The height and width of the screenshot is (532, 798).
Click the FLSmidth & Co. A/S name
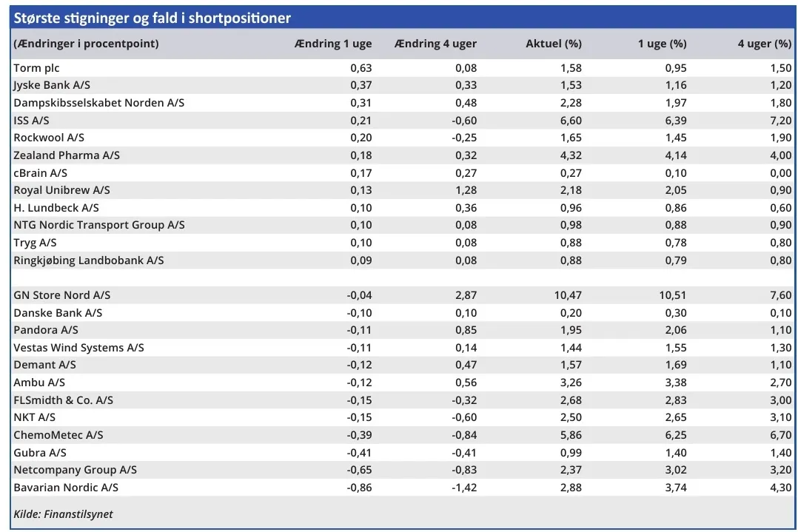tap(63, 400)
